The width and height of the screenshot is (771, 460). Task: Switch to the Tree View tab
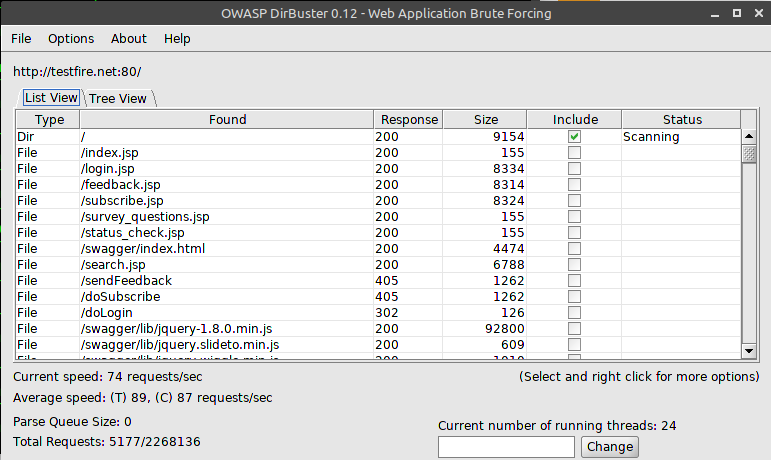[118, 98]
